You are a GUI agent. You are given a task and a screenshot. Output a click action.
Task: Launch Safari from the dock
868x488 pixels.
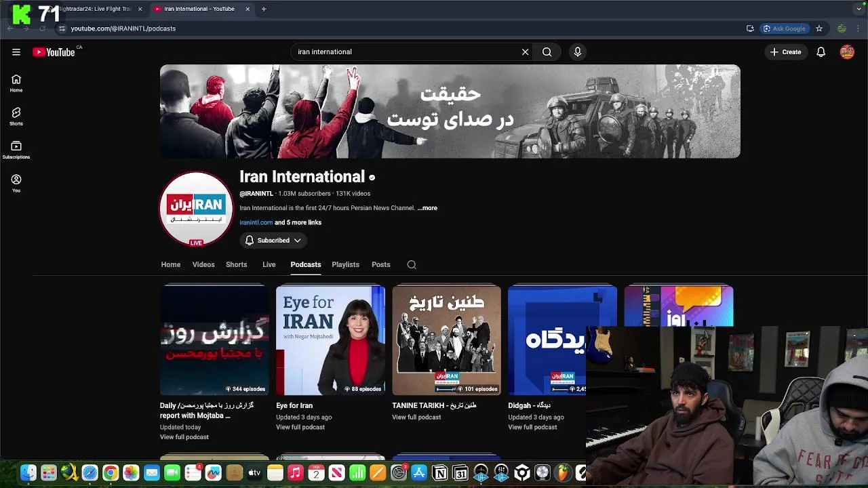coord(90,473)
